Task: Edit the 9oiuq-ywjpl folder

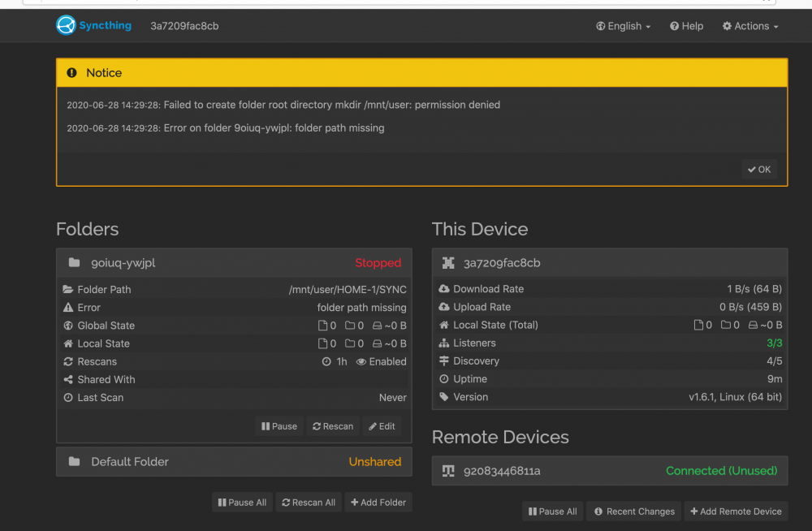Action: click(x=382, y=426)
